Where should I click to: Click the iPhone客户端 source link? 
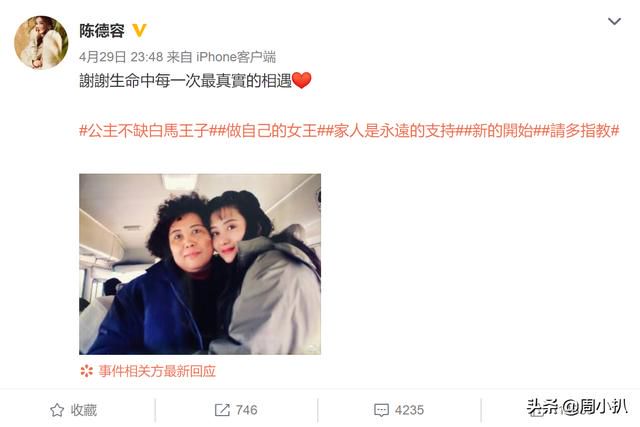(x=236, y=57)
